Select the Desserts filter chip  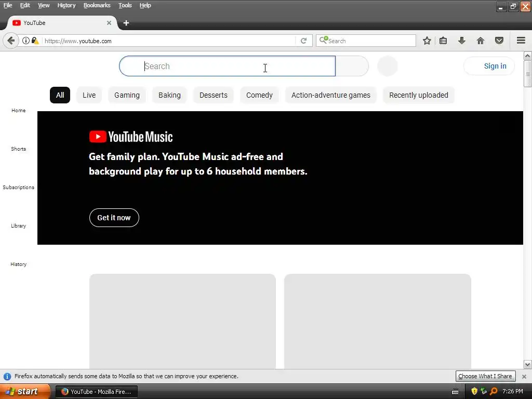(x=214, y=95)
